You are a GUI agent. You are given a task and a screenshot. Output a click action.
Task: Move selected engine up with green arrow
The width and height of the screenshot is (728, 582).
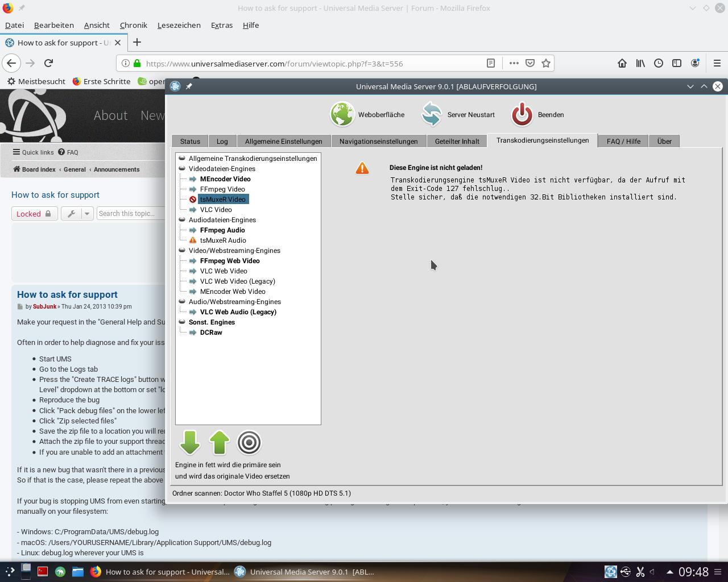(220, 443)
